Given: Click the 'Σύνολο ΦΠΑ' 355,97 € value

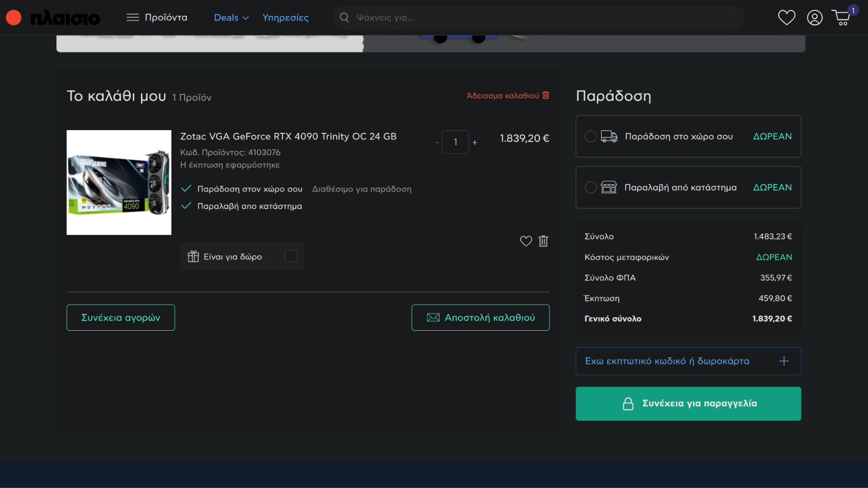Looking at the screenshot, I should coord(776,278).
